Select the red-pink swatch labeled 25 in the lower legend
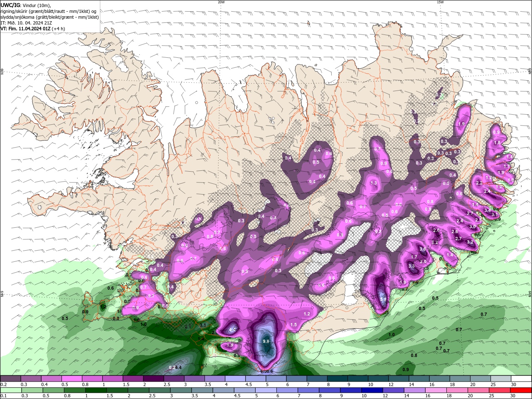The height and width of the screenshot is (399, 532). (500, 390)
